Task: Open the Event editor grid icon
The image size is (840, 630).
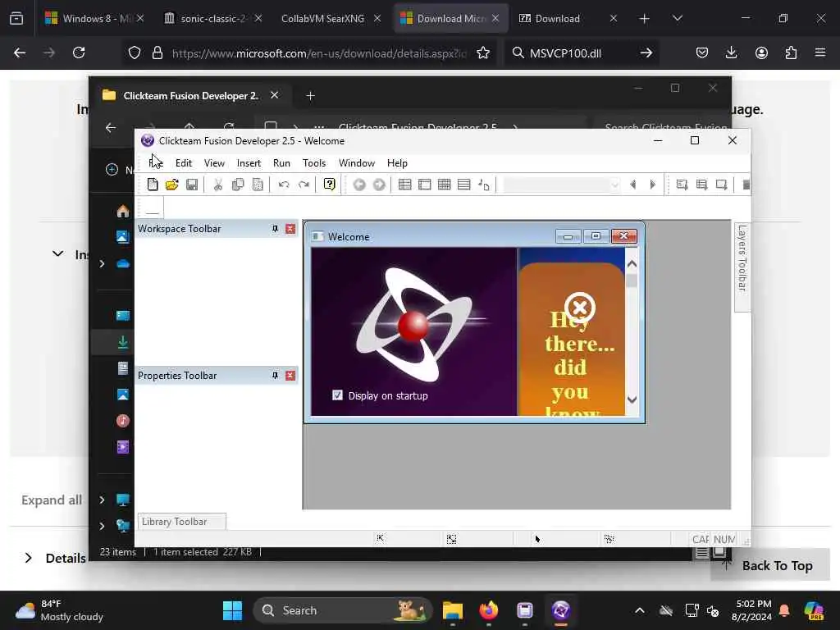Action: click(444, 185)
